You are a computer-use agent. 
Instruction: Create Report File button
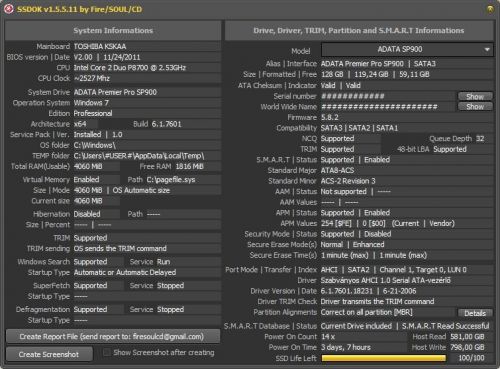(x=113, y=337)
